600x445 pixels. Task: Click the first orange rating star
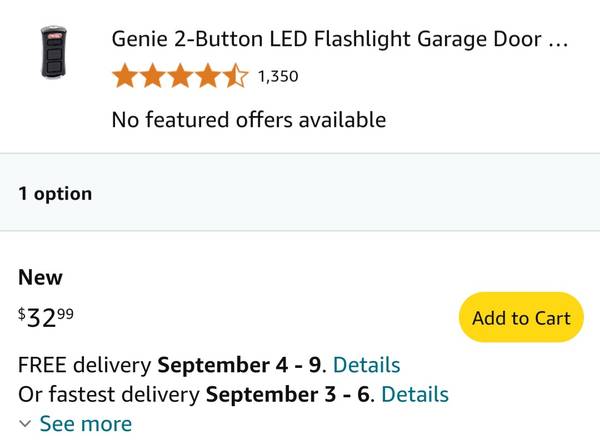pos(125,76)
